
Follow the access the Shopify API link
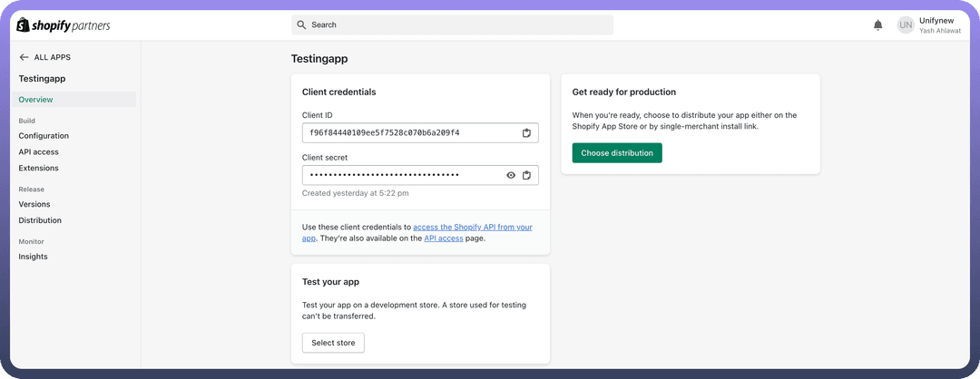(x=472, y=227)
